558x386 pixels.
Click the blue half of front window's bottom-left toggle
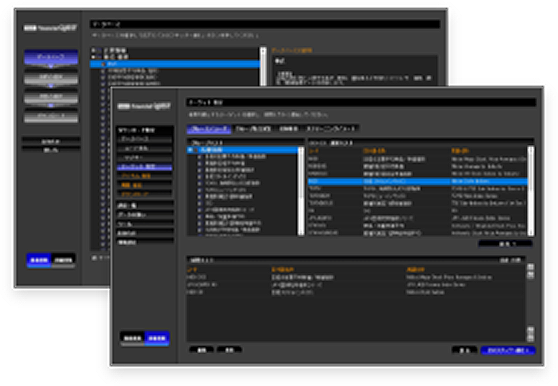pyautogui.click(x=157, y=338)
